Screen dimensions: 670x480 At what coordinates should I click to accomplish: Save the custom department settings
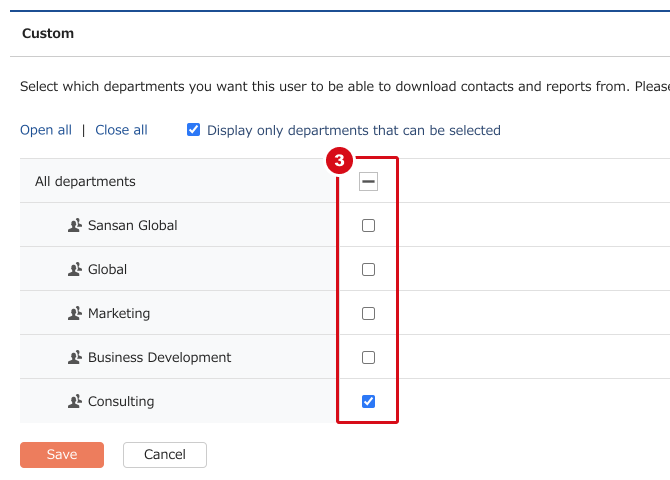point(62,455)
